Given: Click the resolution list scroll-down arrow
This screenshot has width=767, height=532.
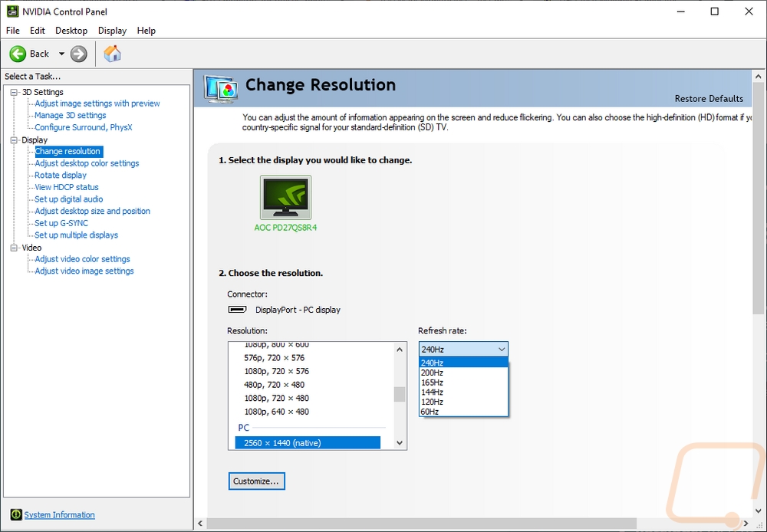Looking at the screenshot, I should (x=400, y=443).
